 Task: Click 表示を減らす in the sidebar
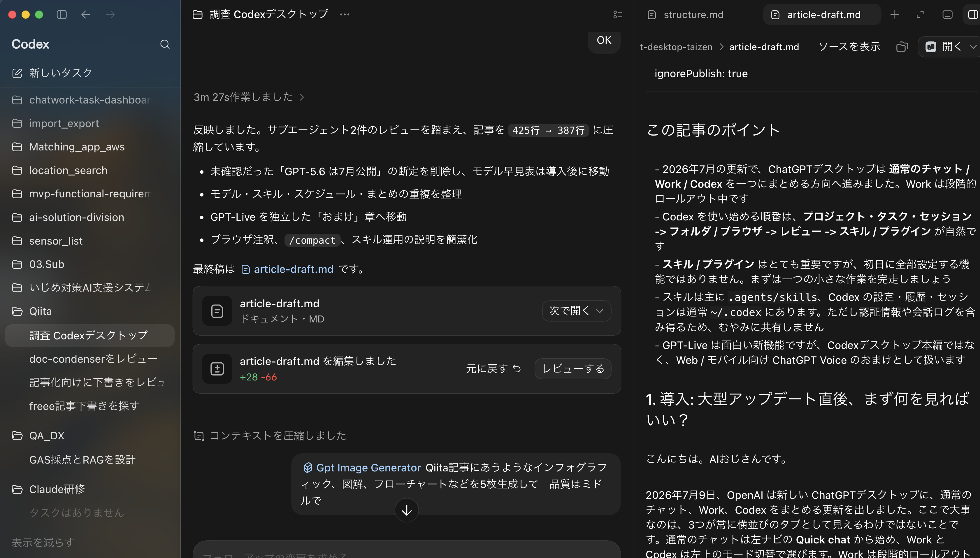pos(43,542)
